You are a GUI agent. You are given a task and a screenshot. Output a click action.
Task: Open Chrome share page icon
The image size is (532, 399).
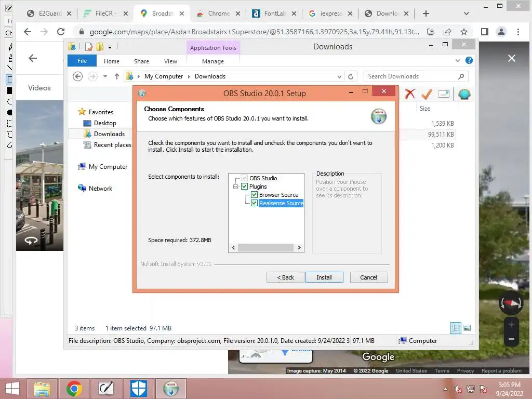(x=447, y=32)
